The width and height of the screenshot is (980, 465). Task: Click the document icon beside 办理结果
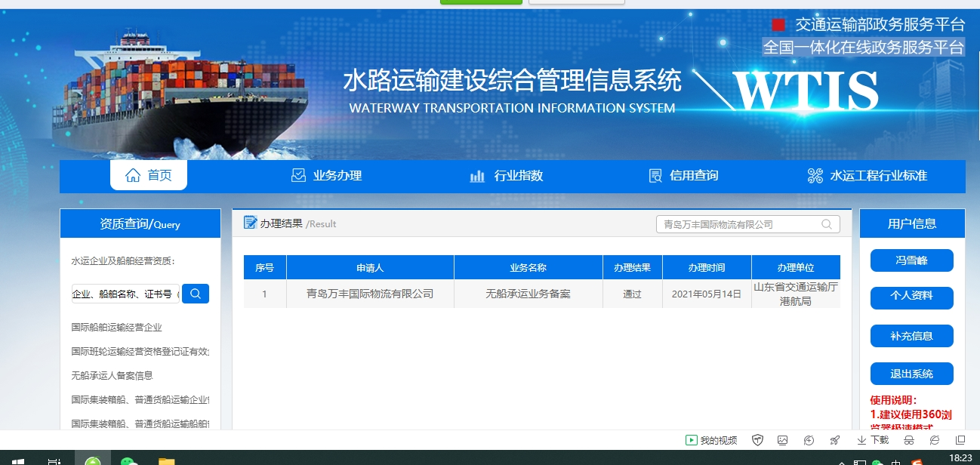[251, 223]
